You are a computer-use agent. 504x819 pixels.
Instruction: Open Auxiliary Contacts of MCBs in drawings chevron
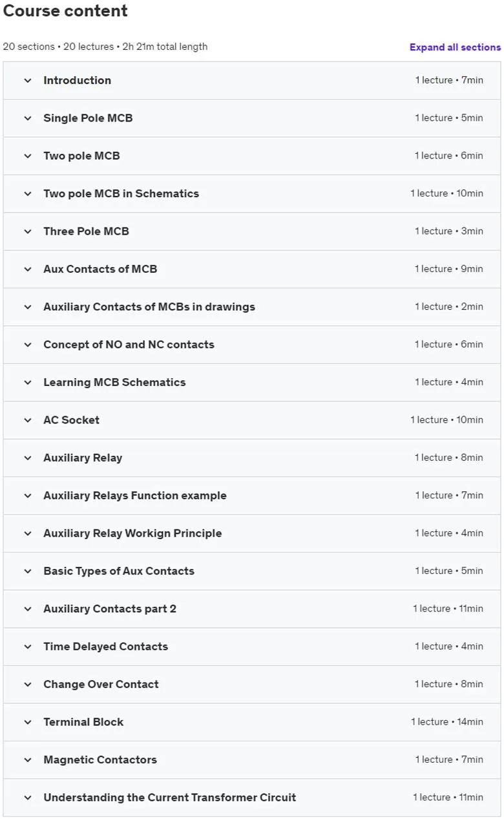[27, 307]
